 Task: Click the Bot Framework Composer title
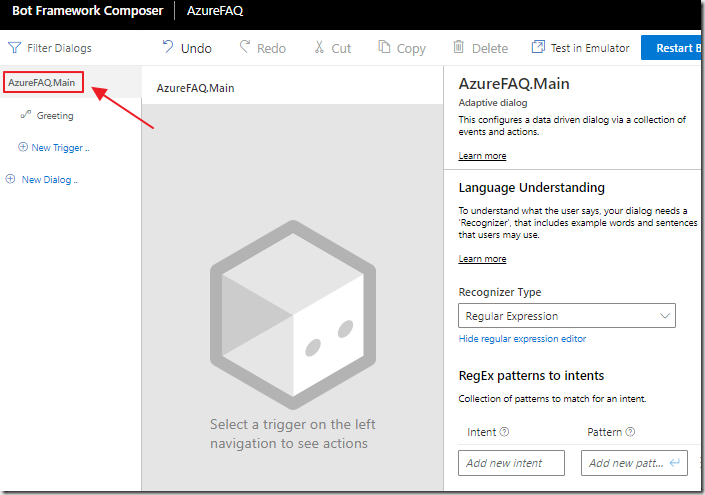coord(87,11)
